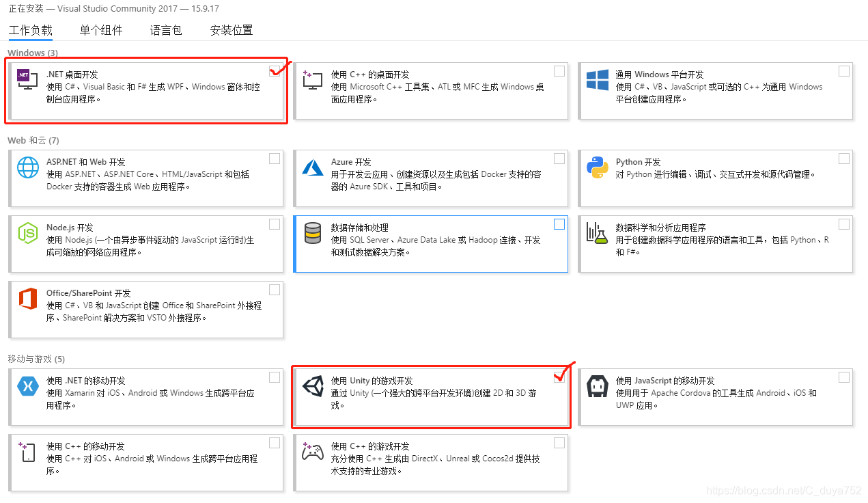Screen dimensions: 868x503
Task: Open the 单个组件 tab
Action: (x=101, y=30)
